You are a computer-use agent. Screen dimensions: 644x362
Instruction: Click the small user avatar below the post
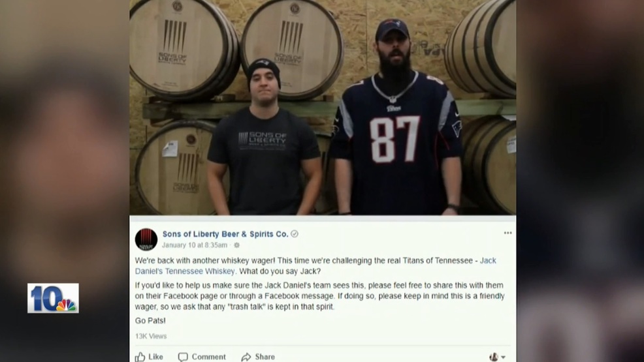click(x=494, y=357)
